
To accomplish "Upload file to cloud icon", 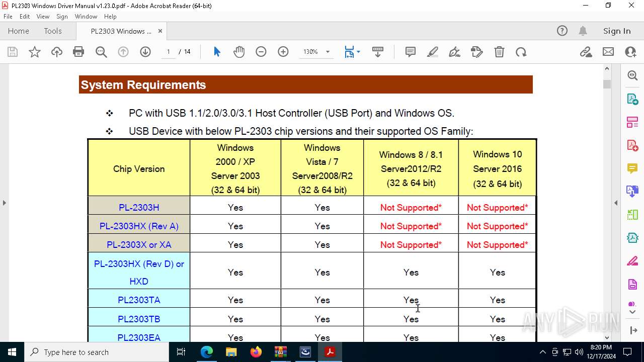I will click(x=57, y=52).
